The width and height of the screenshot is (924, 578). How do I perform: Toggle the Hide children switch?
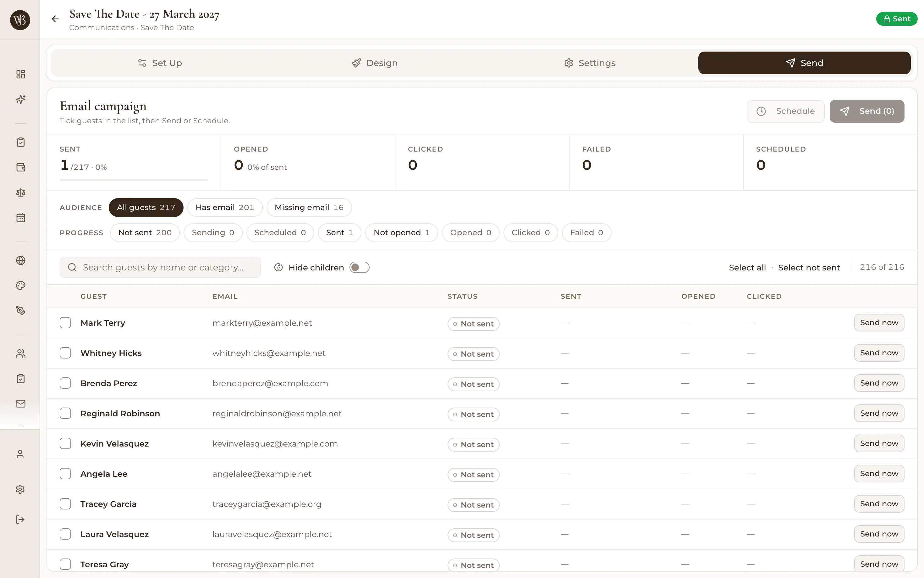click(360, 267)
